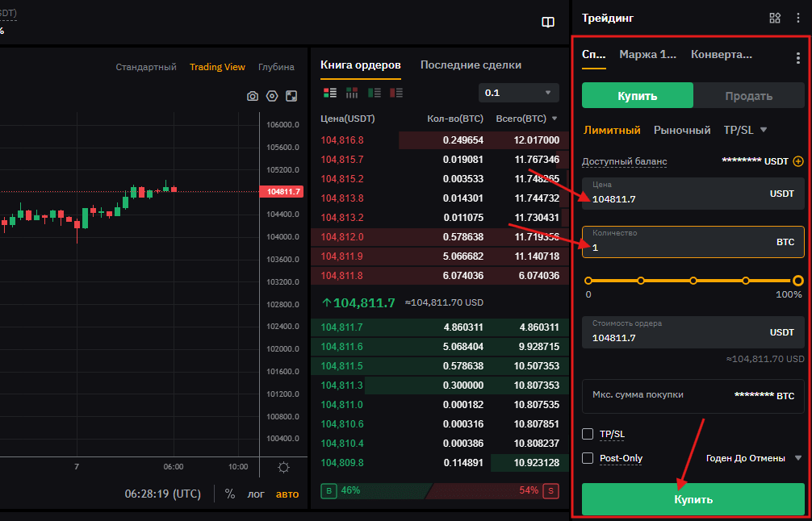812x521 pixels.
Task: Open the TP/SL order type dropdown
Action: click(744, 130)
